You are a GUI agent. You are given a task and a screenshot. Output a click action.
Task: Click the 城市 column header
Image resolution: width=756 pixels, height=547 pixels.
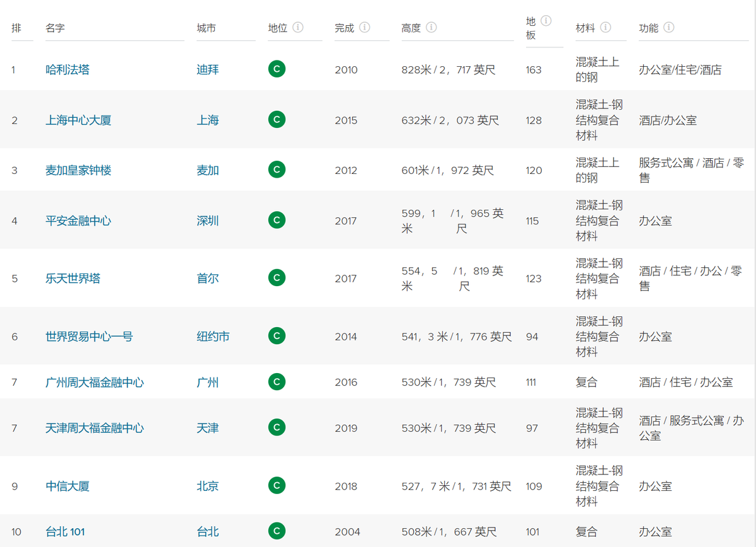click(207, 28)
